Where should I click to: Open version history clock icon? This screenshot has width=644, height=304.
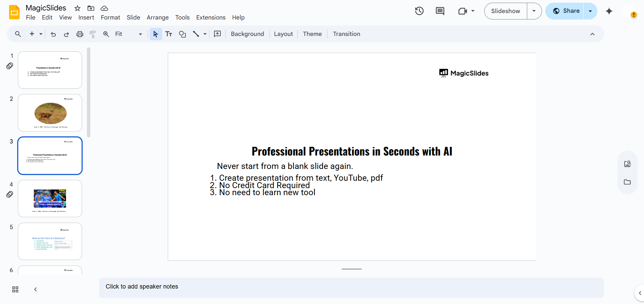[x=419, y=11]
